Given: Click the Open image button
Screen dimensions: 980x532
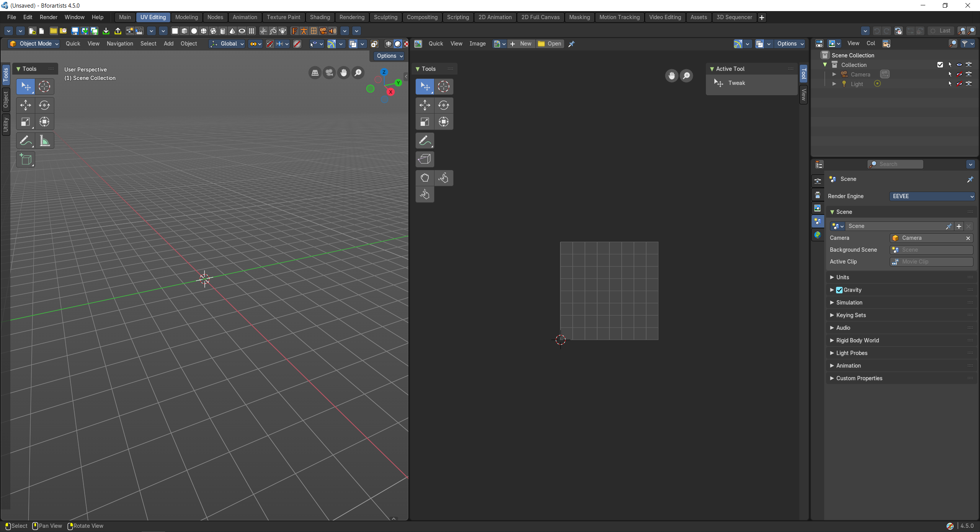Looking at the screenshot, I should (x=550, y=44).
